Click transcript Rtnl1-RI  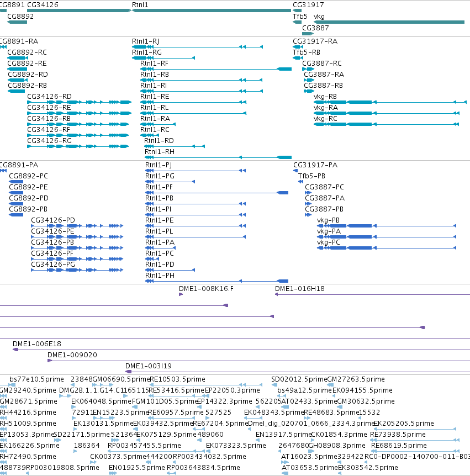pyautogui.click(x=154, y=86)
